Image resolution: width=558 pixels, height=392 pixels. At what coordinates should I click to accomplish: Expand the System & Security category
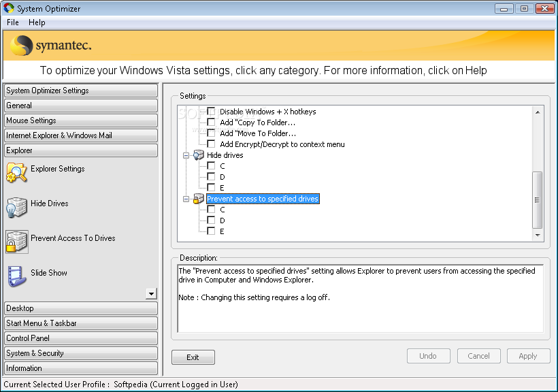pyautogui.click(x=80, y=353)
